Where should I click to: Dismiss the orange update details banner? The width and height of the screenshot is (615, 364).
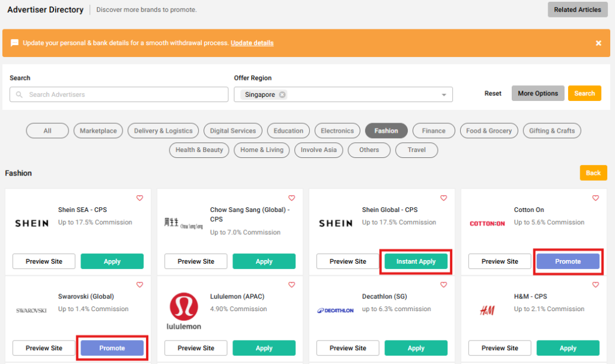pos(598,43)
